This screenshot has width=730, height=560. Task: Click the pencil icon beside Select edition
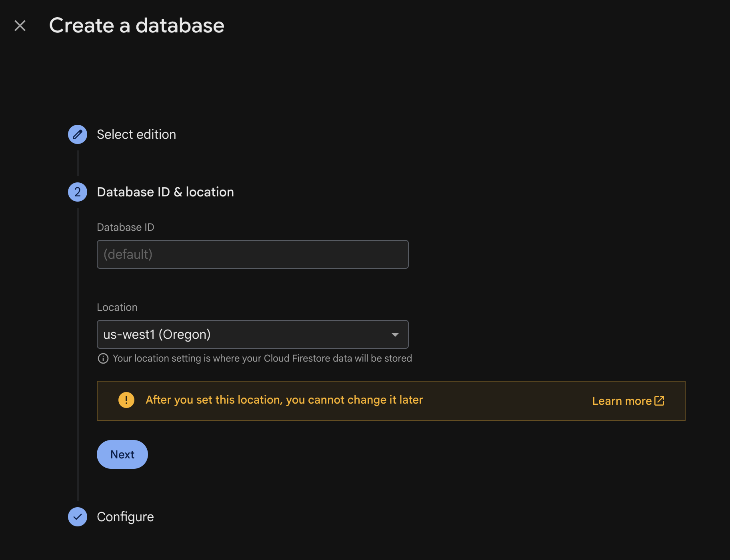click(x=77, y=134)
